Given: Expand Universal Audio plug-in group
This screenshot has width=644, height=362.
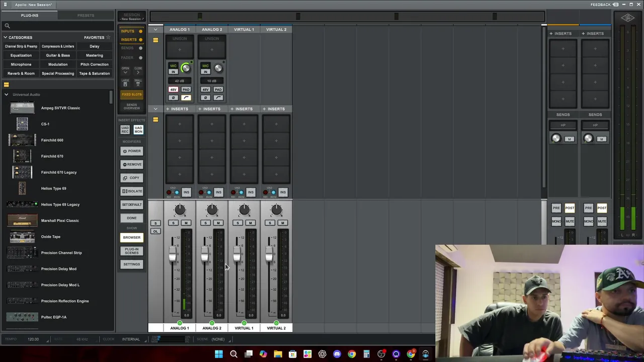Looking at the screenshot, I should [7, 95].
